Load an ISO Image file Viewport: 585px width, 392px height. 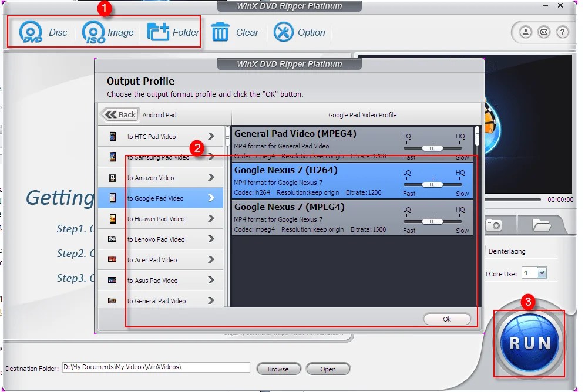[x=108, y=32]
